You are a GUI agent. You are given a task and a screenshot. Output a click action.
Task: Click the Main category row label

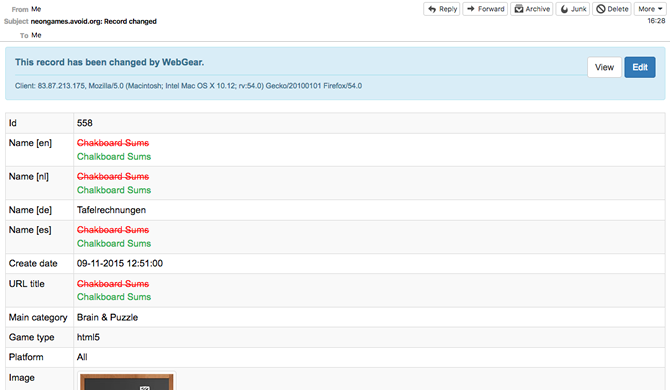coord(38,317)
